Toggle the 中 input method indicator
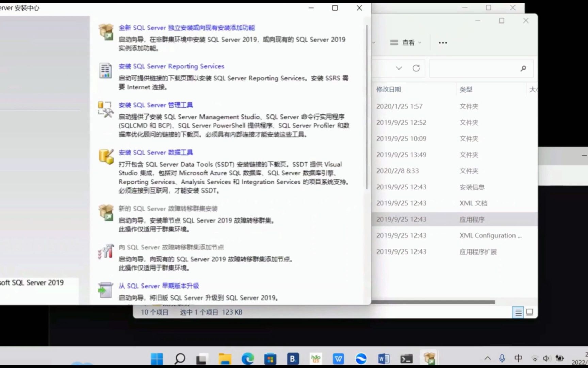The width and height of the screenshot is (588, 368). click(x=518, y=358)
